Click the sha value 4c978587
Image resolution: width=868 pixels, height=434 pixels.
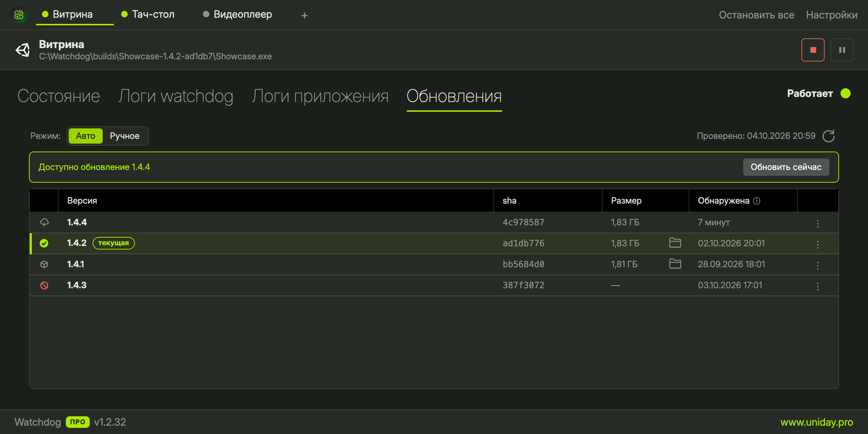pyautogui.click(x=523, y=222)
